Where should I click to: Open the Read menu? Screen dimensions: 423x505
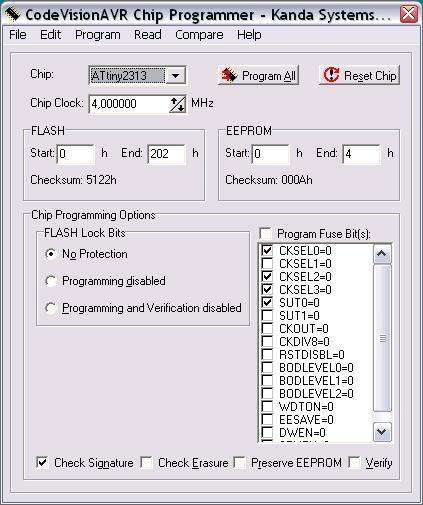coord(148,35)
